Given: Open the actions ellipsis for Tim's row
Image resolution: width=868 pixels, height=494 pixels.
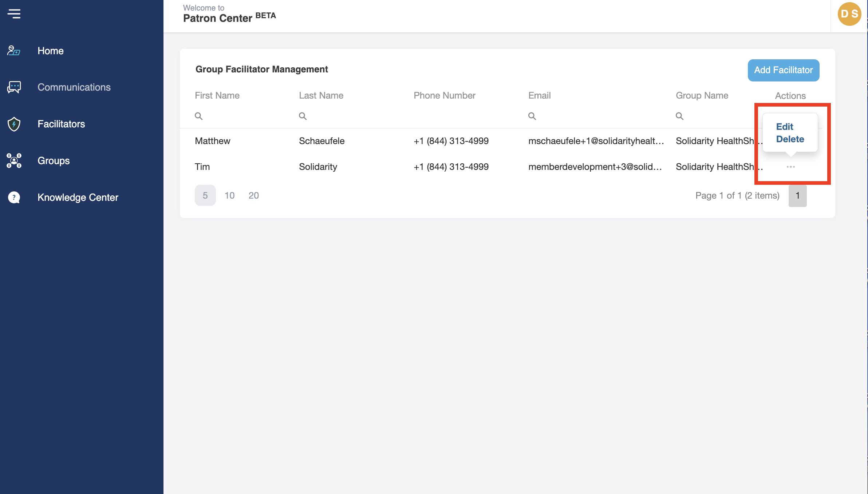Looking at the screenshot, I should pyautogui.click(x=790, y=167).
